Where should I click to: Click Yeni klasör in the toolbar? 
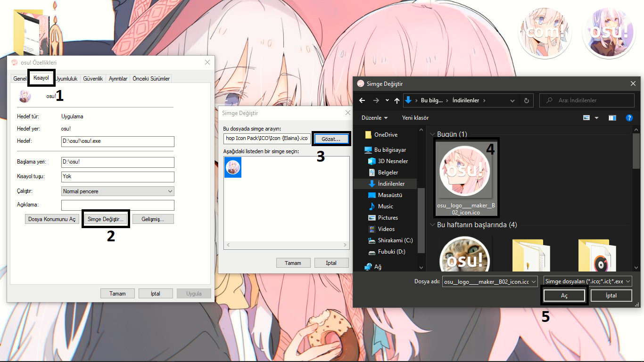[x=415, y=118]
